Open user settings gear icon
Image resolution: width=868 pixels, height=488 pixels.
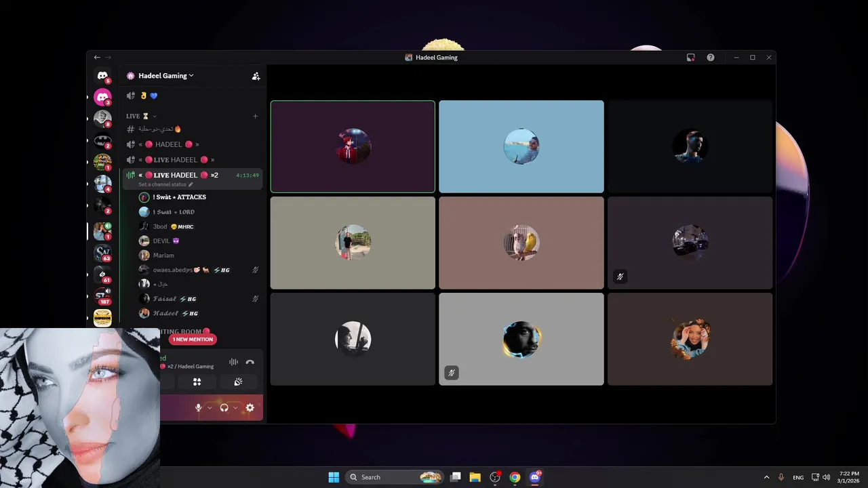coord(250,407)
